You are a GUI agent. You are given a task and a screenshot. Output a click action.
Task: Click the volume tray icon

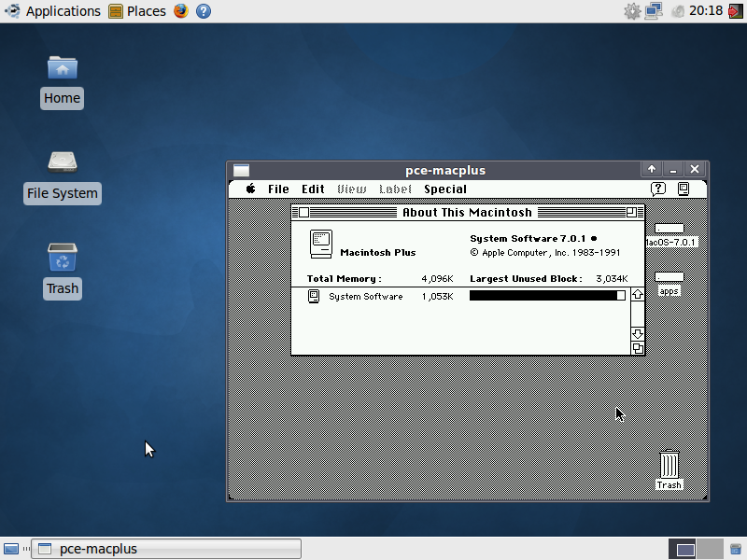point(678,11)
